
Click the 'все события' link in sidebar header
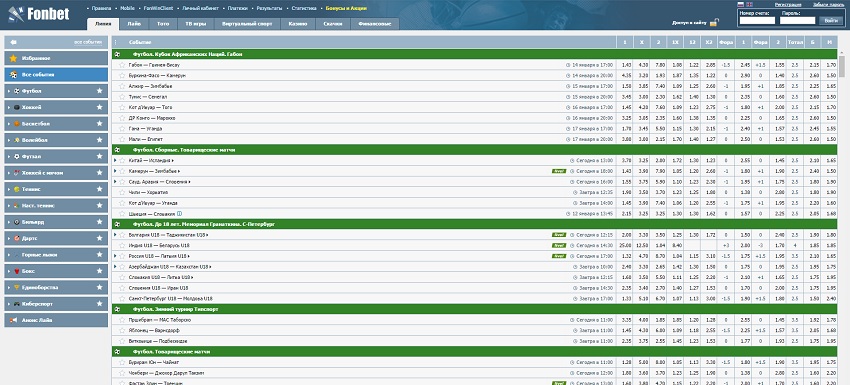coord(88,42)
